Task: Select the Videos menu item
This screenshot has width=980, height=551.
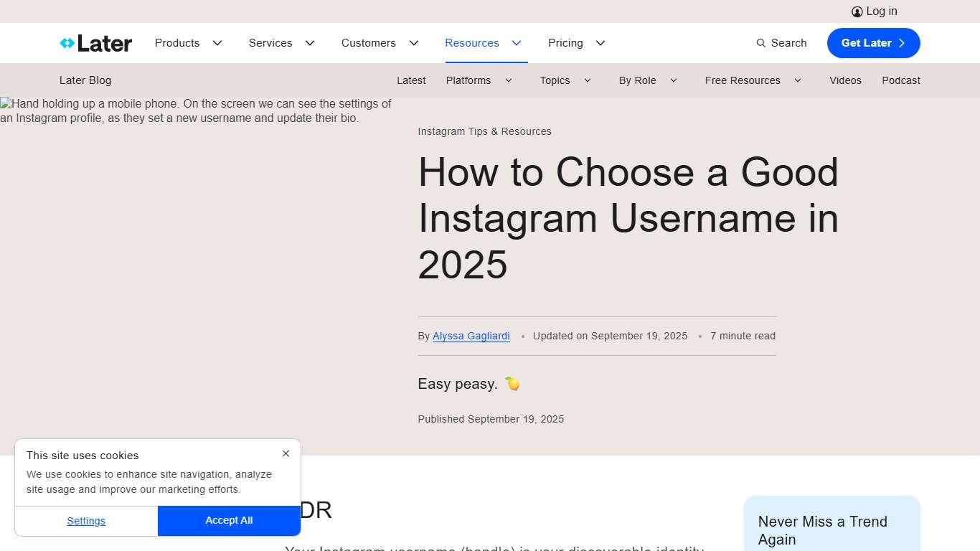Action: [845, 80]
